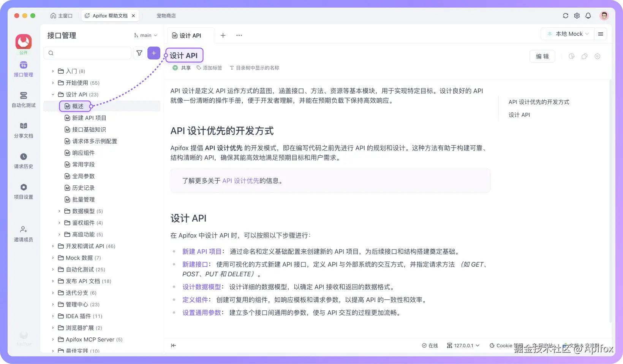Click the refresh sync icon in title bar

[x=566, y=16]
